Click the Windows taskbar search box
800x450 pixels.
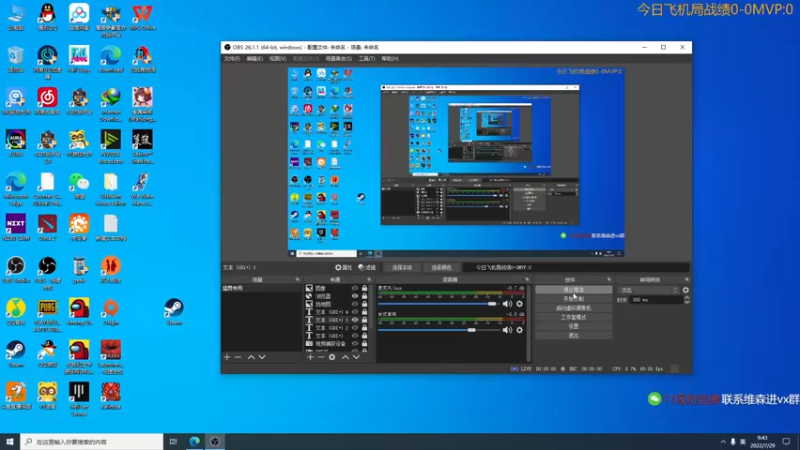(x=92, y=442)
